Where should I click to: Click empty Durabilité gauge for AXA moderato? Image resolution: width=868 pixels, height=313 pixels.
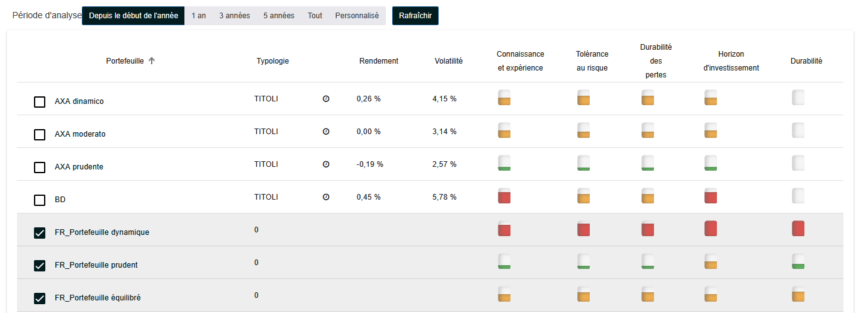[798, 130]
